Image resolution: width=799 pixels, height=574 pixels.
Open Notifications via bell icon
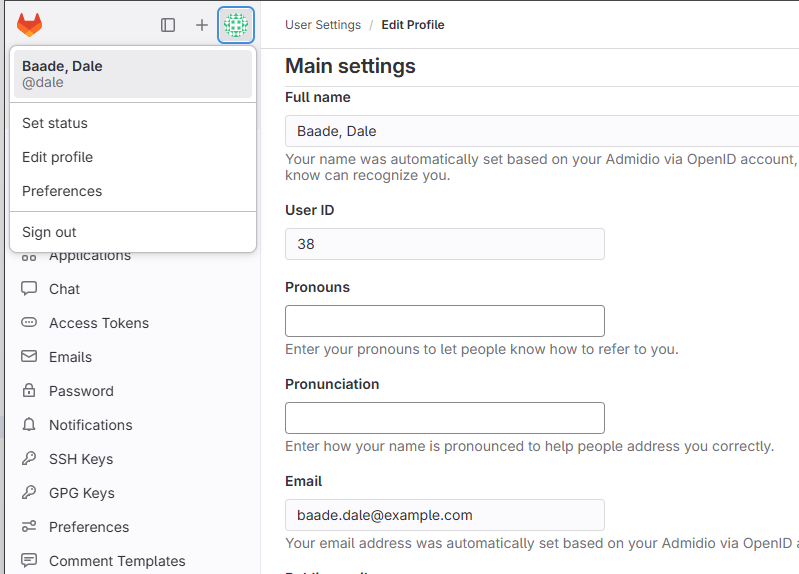pyautogui.click(x=29, y=425)
